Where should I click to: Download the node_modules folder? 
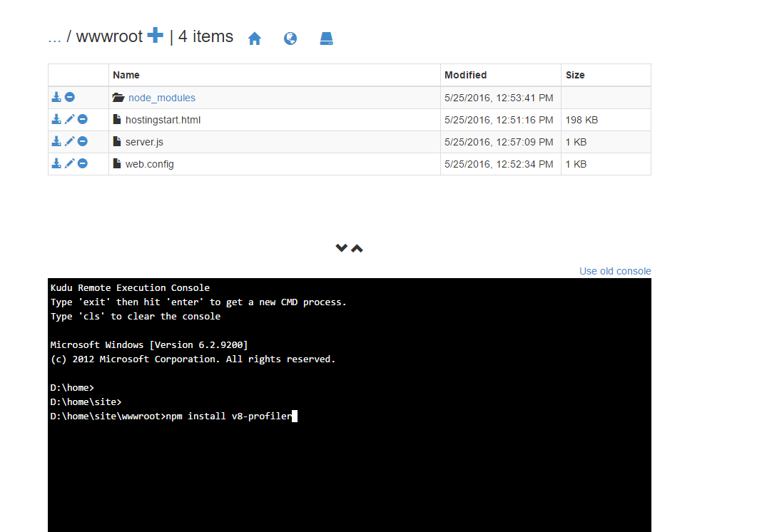[x=56, y=97]
